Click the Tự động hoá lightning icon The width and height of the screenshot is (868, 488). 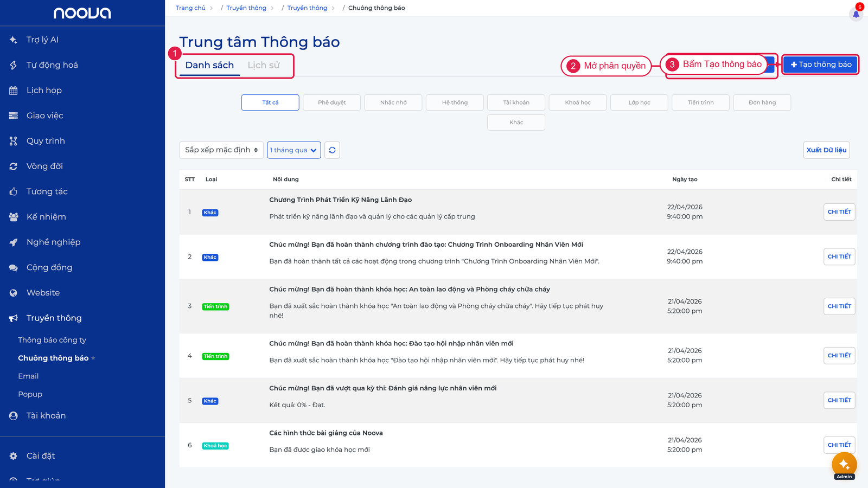click(14, 65)
